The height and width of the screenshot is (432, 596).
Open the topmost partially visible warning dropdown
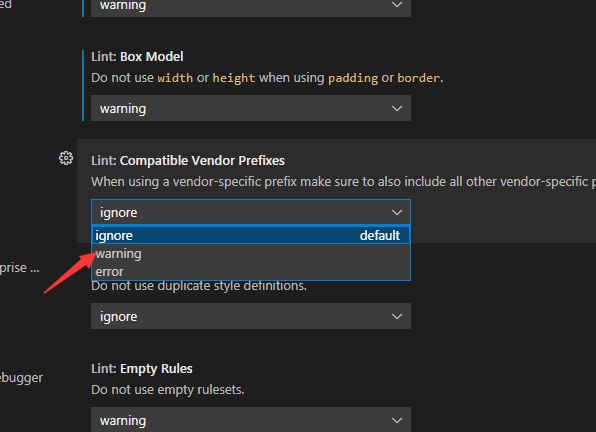coord(251,8)
